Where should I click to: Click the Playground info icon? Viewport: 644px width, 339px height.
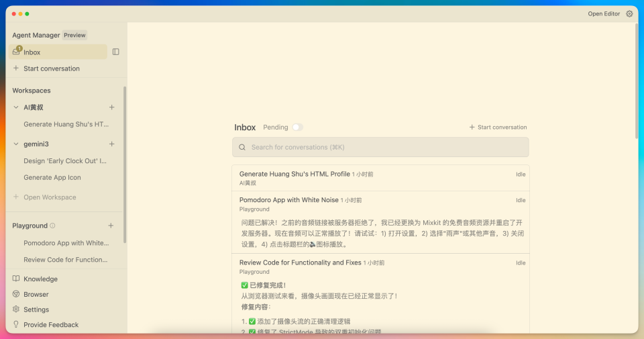[52, 226]
